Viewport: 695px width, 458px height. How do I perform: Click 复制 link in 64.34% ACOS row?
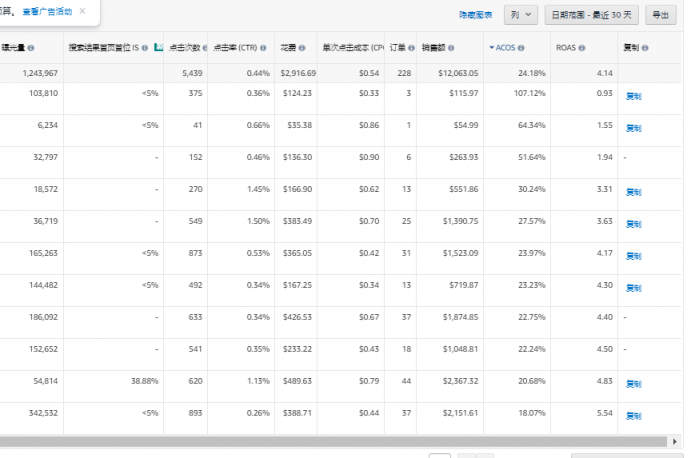click(x=633, y=128)
